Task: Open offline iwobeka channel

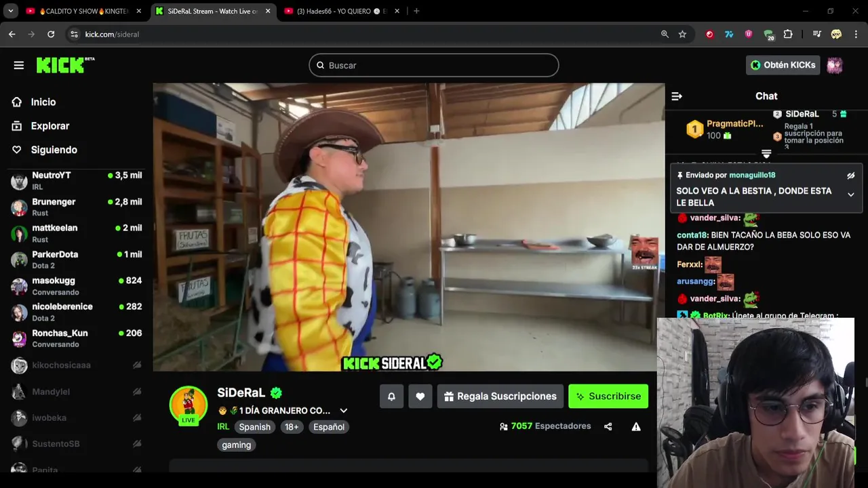Action: point(77,418)
